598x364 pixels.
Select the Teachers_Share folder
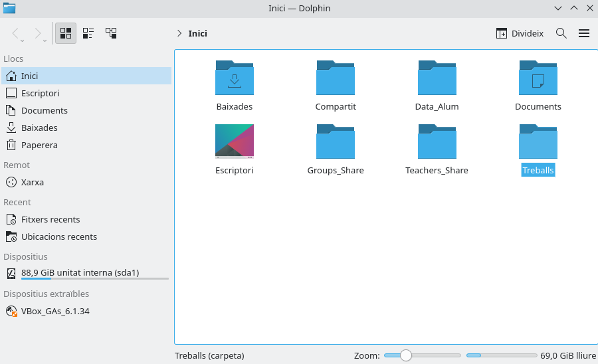437,142
